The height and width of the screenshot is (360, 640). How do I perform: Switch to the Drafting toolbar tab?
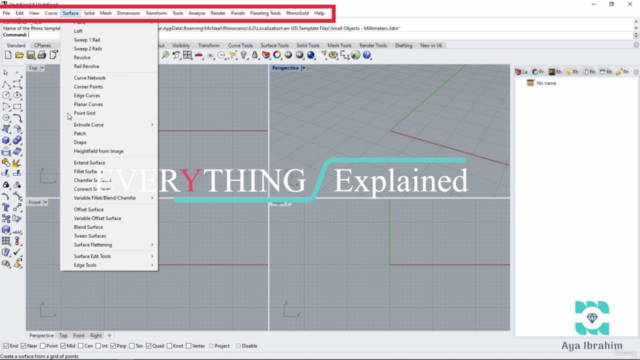coord(403,45)
